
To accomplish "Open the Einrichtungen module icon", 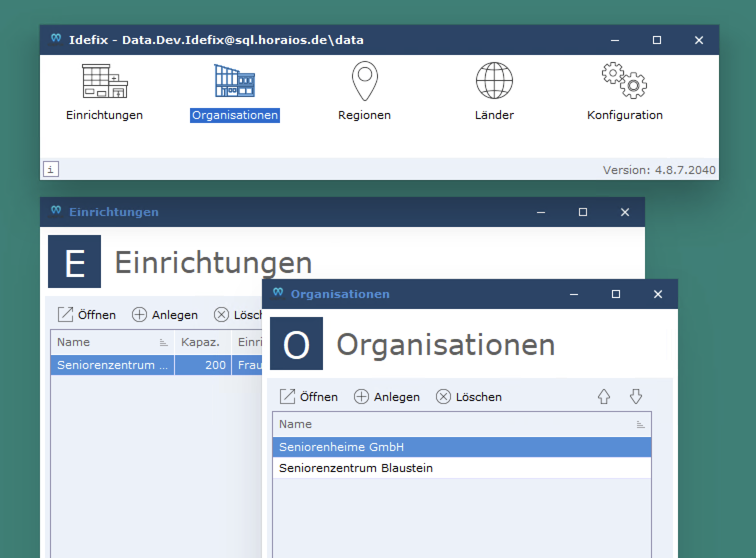I will click(x=104, y=81).
